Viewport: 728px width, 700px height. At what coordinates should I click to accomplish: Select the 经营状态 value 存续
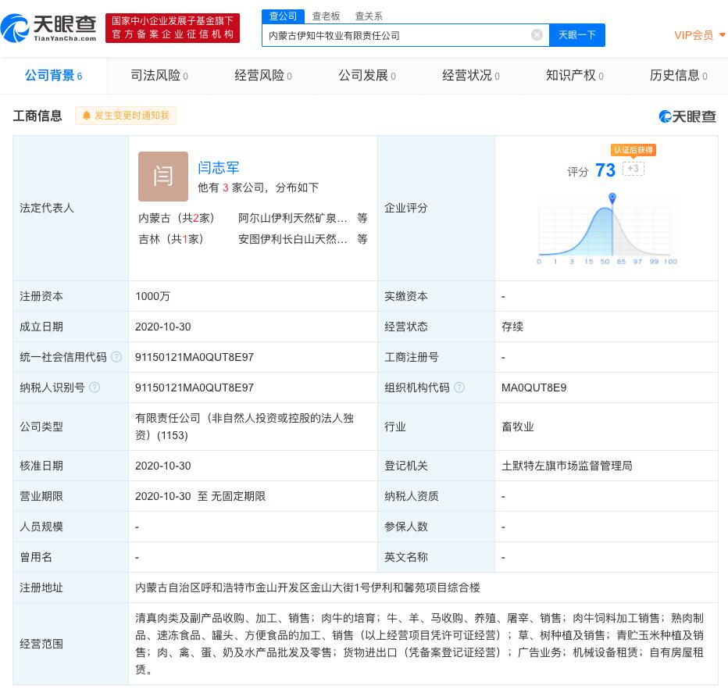[x=512, y=327]
